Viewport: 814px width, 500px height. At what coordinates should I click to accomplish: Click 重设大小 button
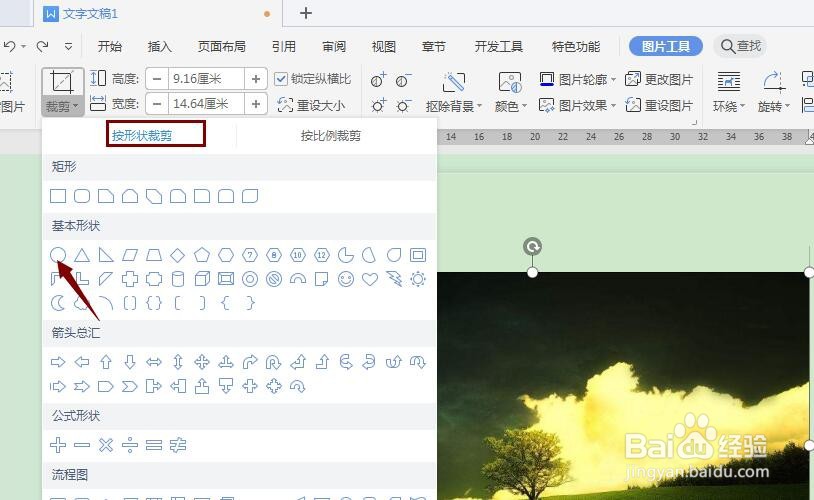click(311, 105)
